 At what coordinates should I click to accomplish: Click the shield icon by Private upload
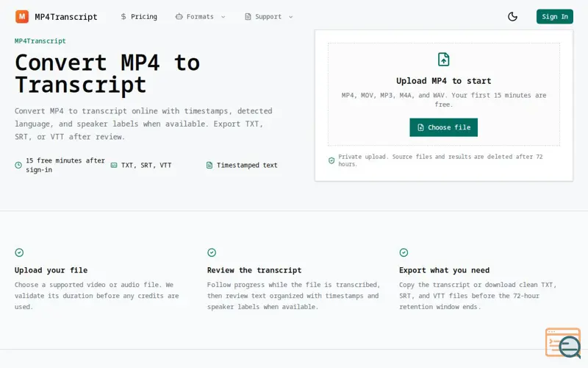[x=331, y=160]
